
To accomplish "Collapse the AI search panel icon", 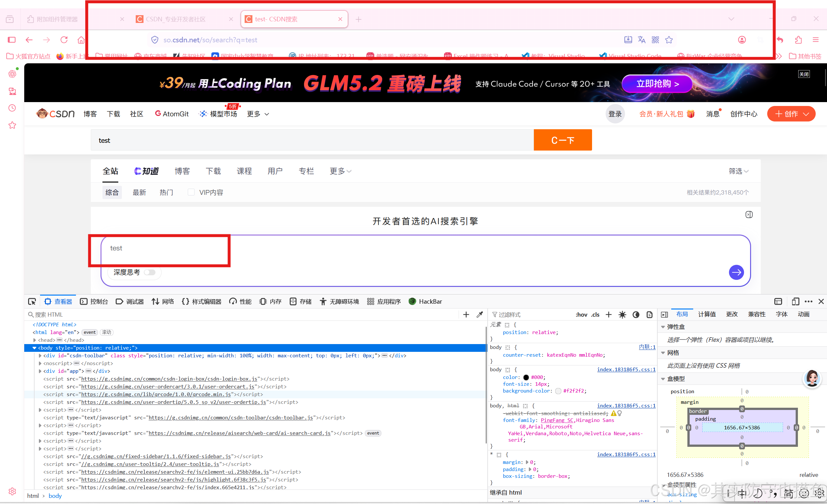I will [x=749, y=215].
